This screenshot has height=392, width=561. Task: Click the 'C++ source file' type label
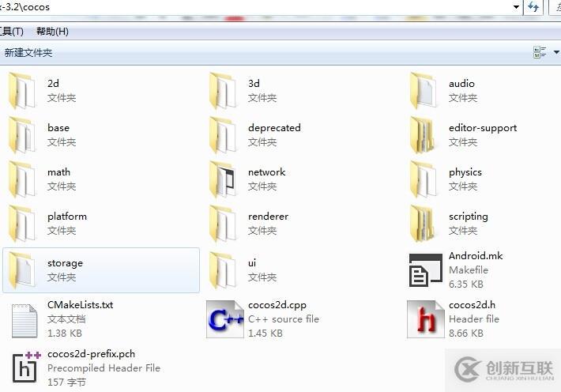click(x=284, y=319)
